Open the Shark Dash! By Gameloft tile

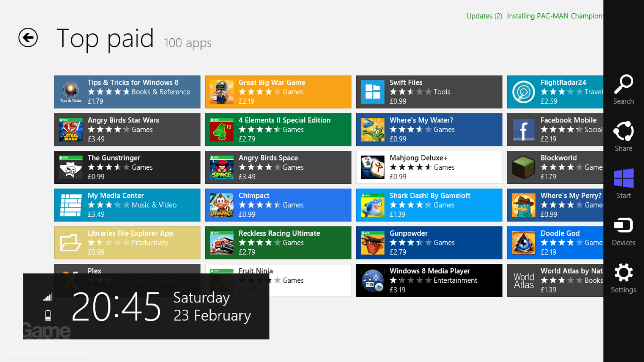point(429,205)
